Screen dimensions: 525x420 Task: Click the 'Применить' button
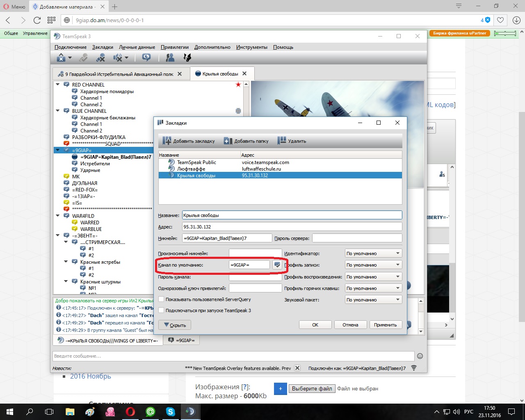point(385,325)
